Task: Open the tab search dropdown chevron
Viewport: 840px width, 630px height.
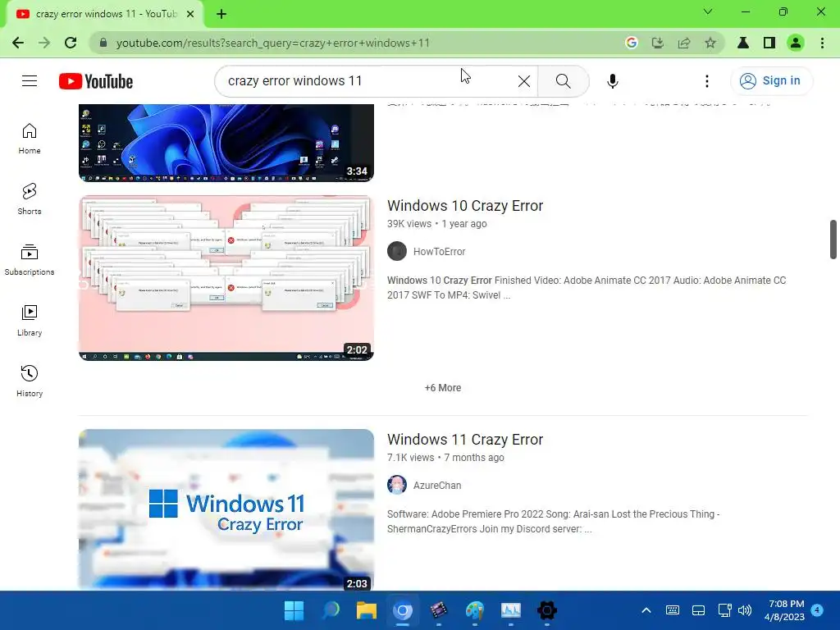Action: (x=708, y=11)
